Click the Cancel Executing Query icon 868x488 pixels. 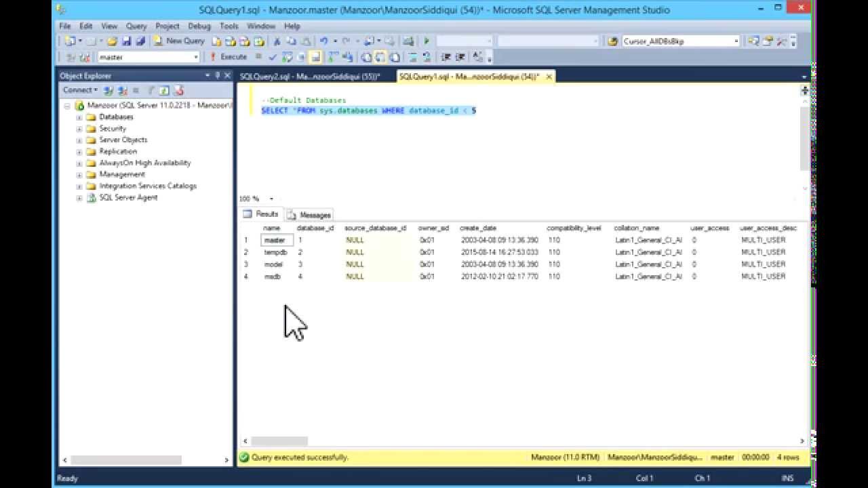click(258, 57)
